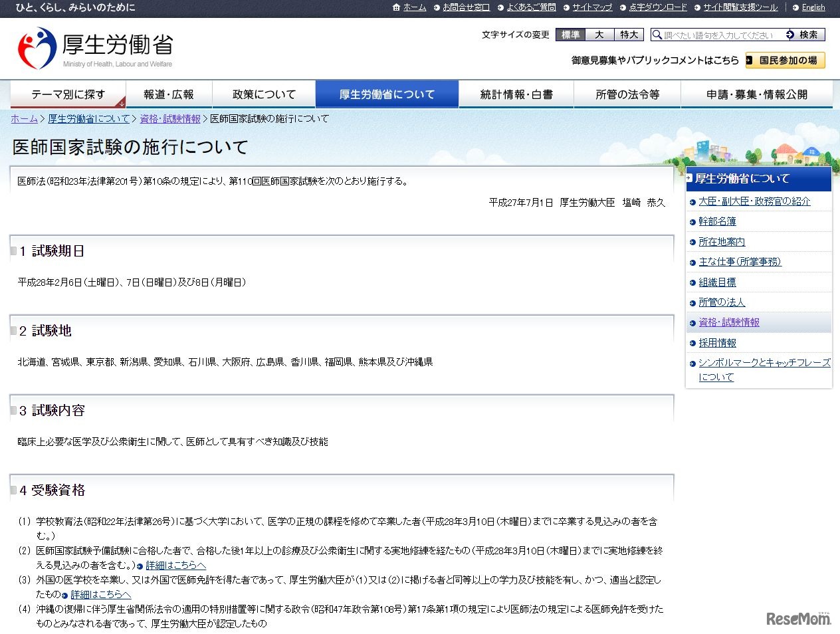This screenshot has width=840, height=634.
Task: Click the magnifier icon in search box
Action: pos(657,35)
